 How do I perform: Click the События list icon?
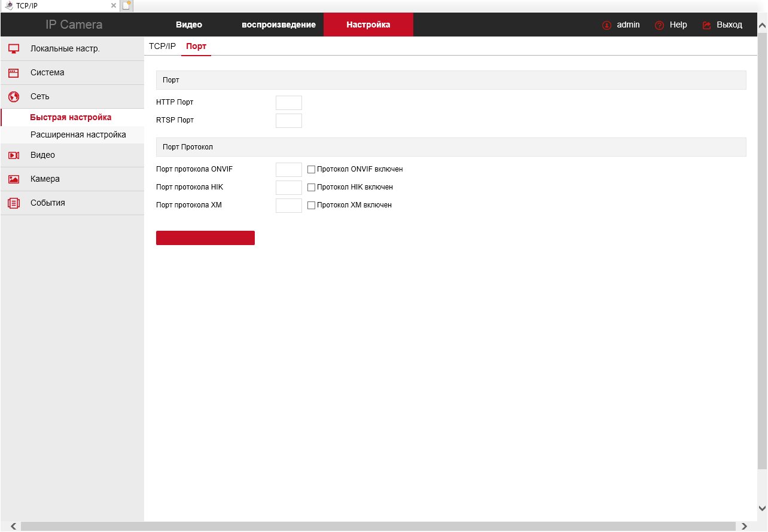[14, 203]
